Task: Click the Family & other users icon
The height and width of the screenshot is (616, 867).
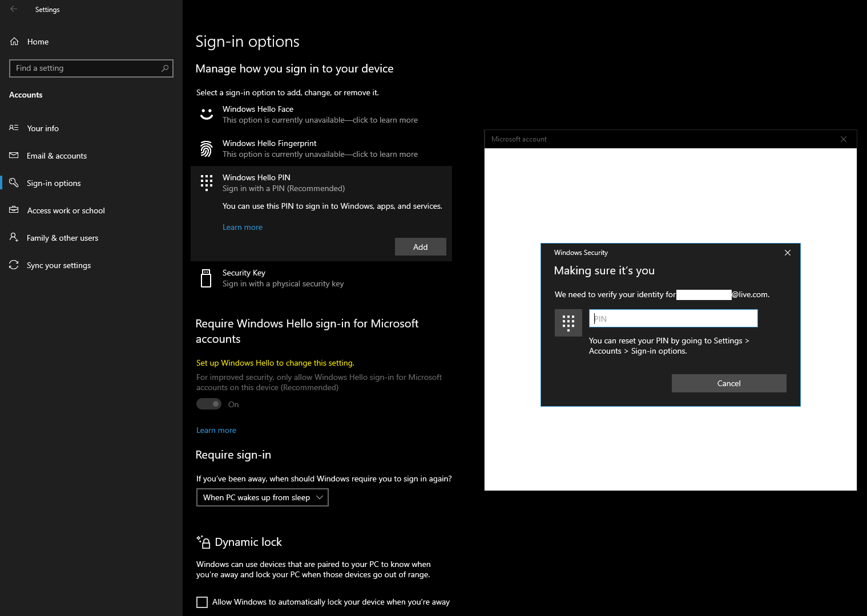Action: [14, 237]
